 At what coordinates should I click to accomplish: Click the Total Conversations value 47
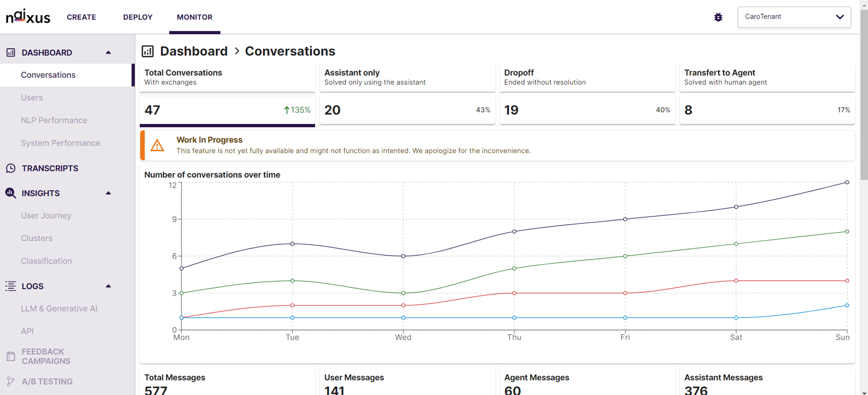tap(152, 110)
